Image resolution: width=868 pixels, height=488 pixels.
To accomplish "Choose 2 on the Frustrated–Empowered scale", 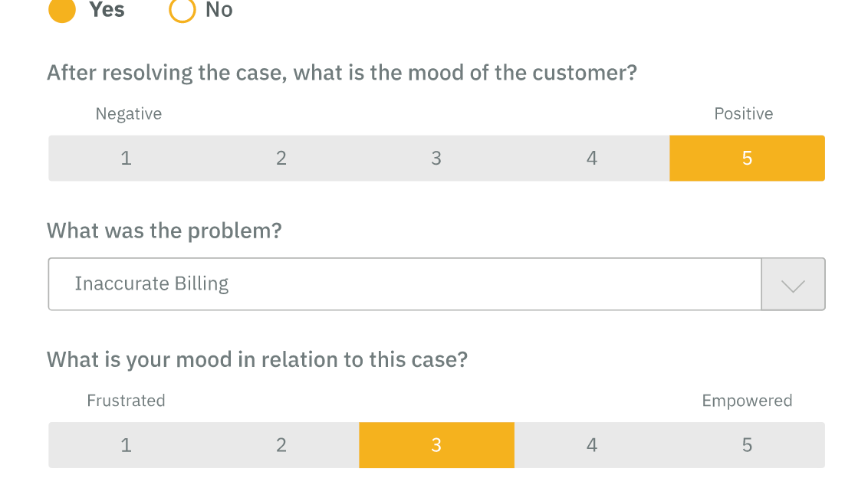I will click(x=281, y=445).
